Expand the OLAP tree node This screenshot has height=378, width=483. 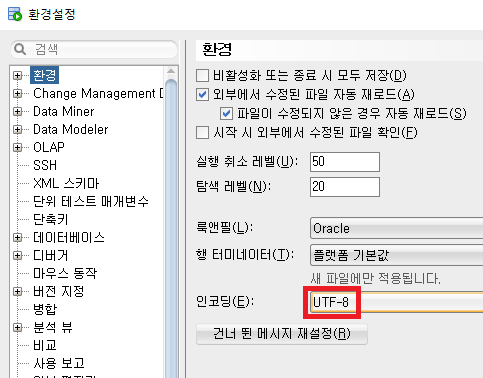[18, 147]
